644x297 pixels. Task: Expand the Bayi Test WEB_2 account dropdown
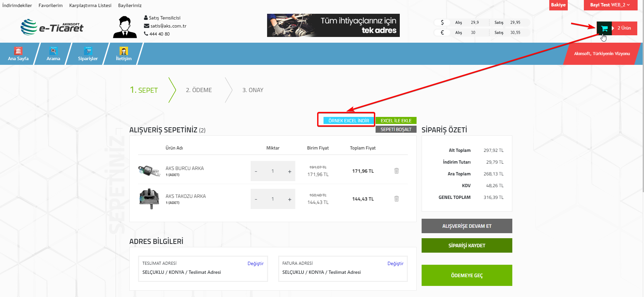click(x=610, y=5)
